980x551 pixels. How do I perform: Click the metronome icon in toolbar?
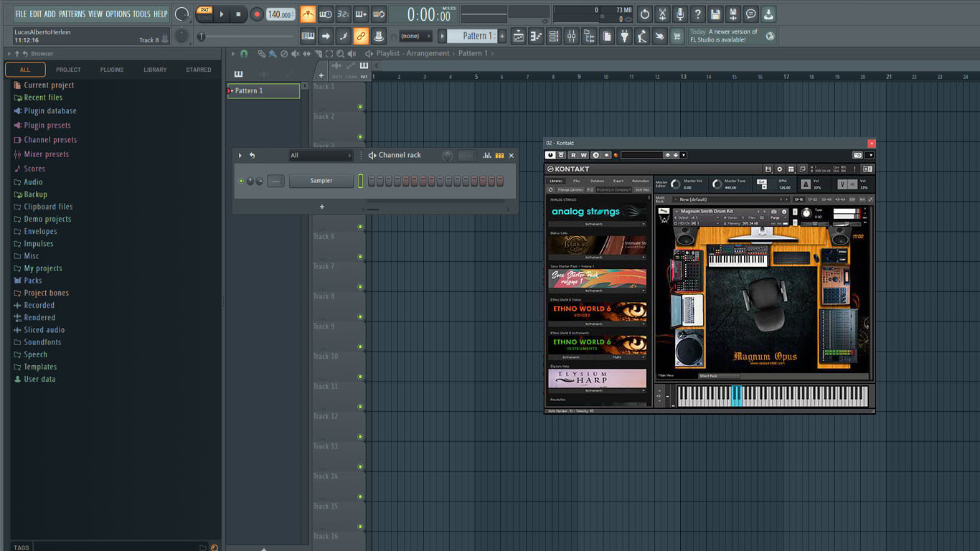[307, 14]
